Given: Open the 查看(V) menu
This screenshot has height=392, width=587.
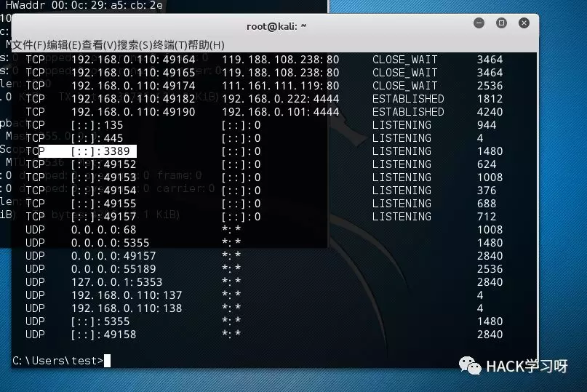Looking at the screenshot, I should 100,45.
